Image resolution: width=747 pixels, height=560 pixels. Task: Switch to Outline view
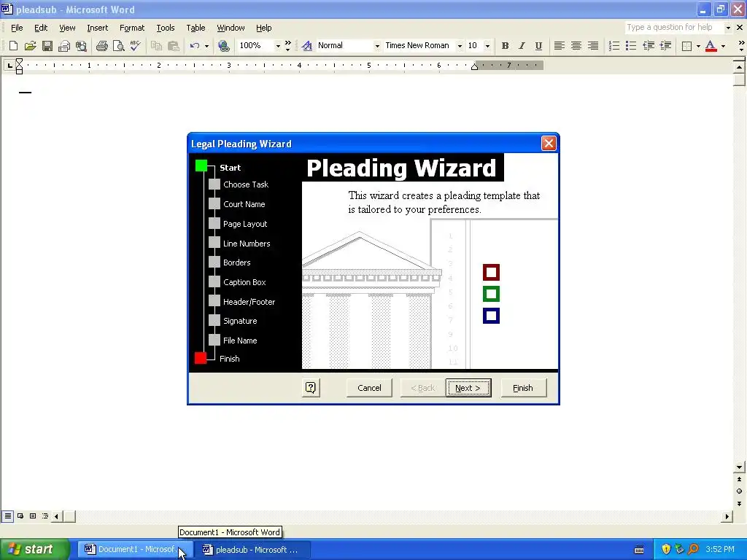pos(45,516)
